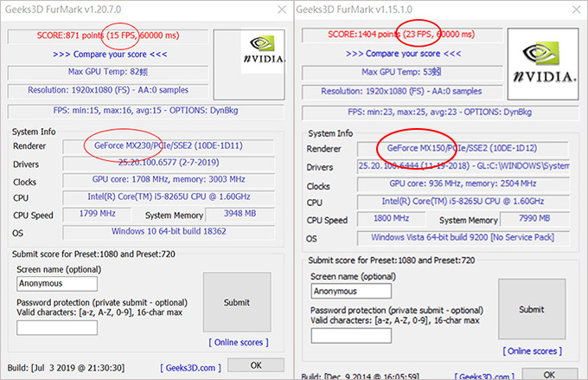Click i5-8265U CPU value in v1.20.7.0 window

coord(169,196)
